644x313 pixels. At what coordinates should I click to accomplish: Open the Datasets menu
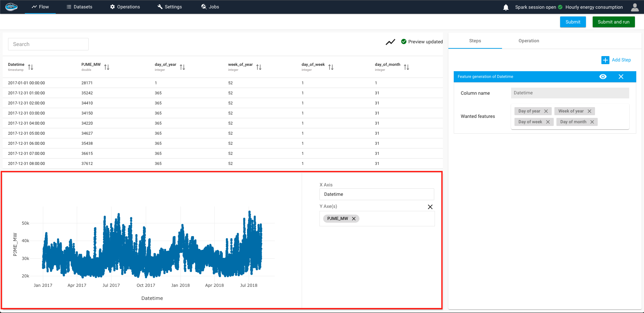80,7
